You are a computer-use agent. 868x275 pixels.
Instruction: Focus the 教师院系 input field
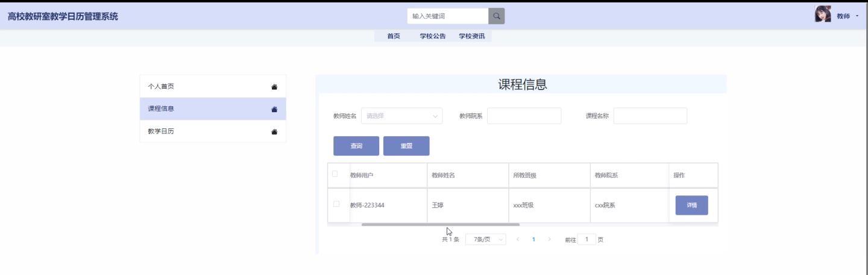(524, 116)
